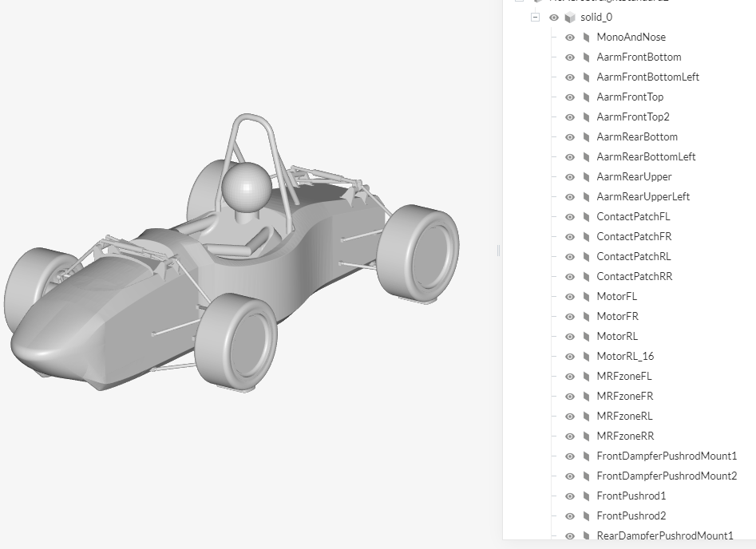The width and height of the screenshot is (756, 549).
Task: Click the driver helmet sphere in viewport
Action: pyautogui.click(x=247, y=187)
